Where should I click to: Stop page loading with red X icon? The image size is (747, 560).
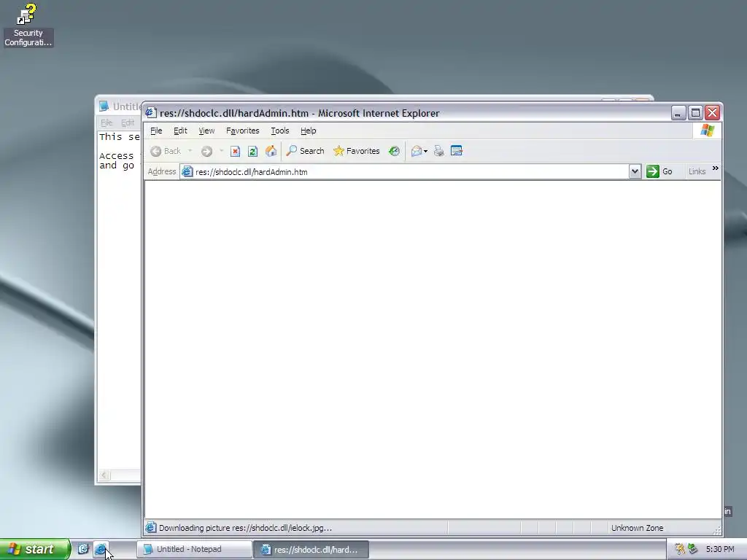point(235,152)
